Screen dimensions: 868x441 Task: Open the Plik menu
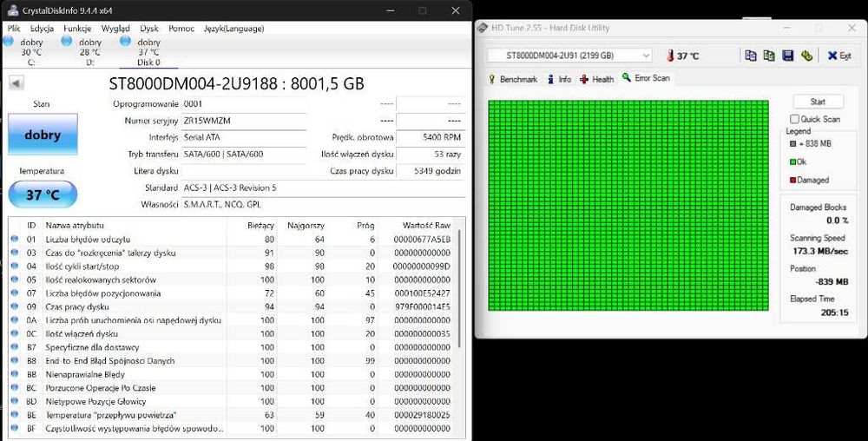coord(14,29)
